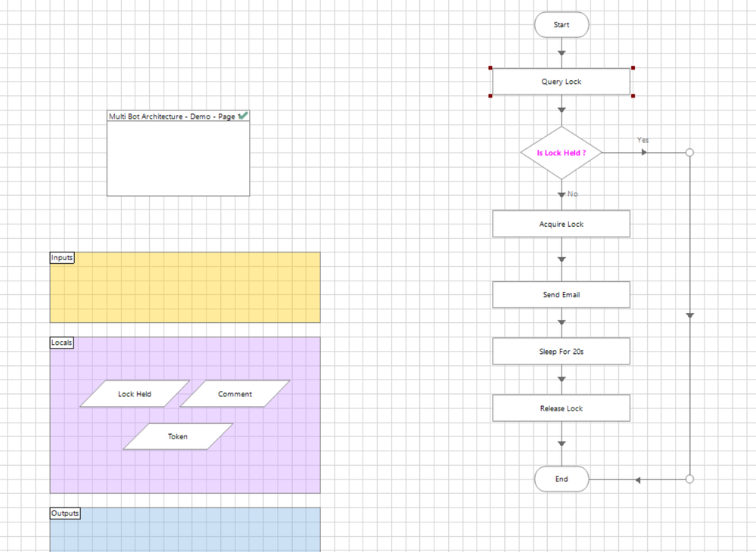
Task: Click the Locals block label
Action: (x=62, y=343)
